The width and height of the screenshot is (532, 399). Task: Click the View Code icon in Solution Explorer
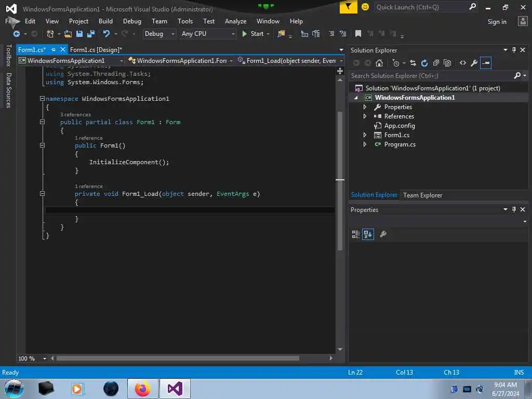pos(463,63)
